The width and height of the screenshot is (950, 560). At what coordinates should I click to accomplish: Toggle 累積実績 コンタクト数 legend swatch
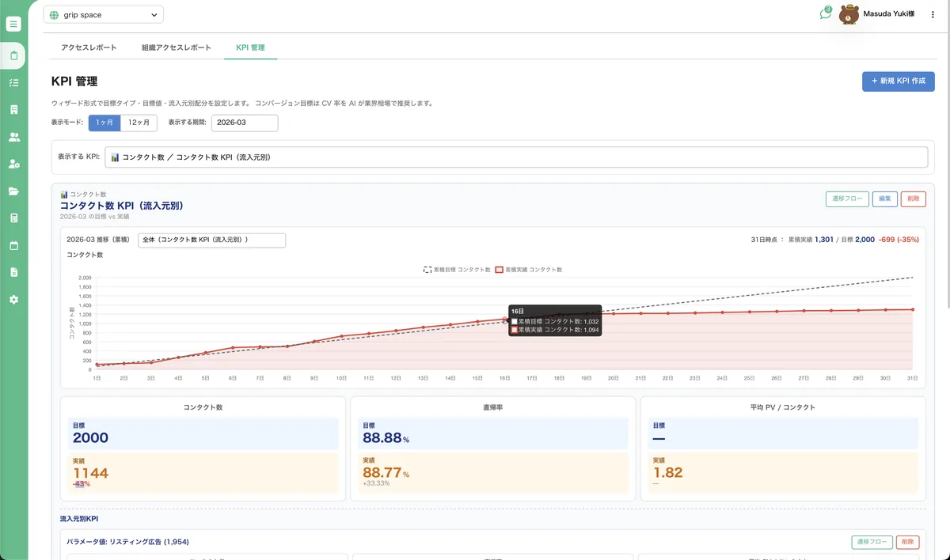pos(500,270)
